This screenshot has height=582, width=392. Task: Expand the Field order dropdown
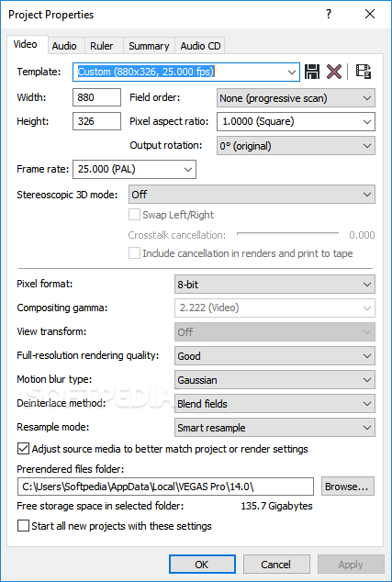tap(296, 98)
